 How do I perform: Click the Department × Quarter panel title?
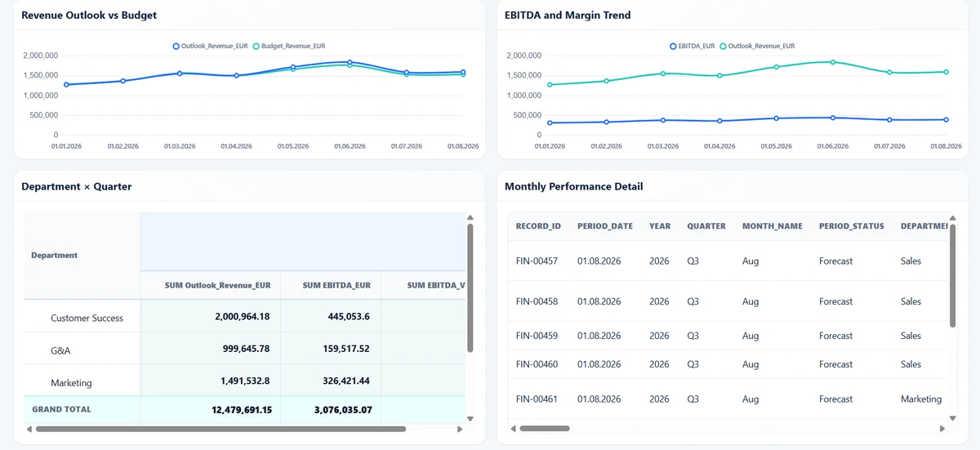point(77,187)
